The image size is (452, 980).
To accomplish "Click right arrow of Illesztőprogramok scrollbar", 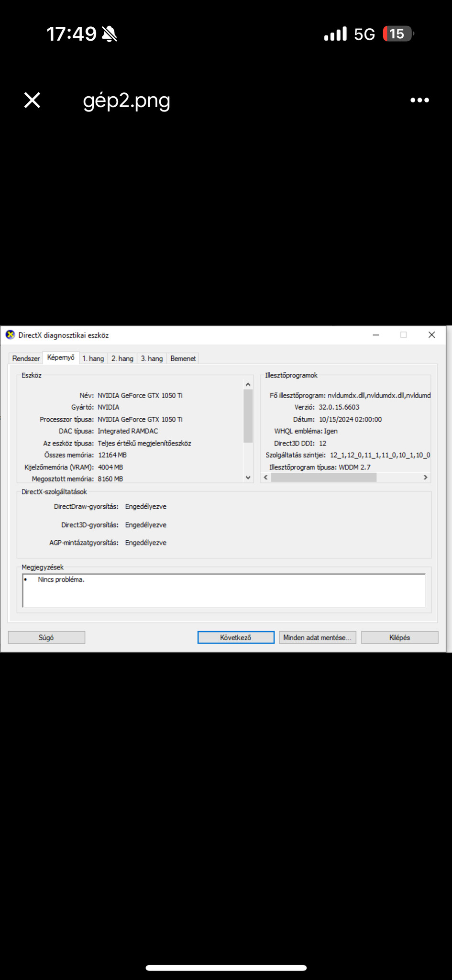I will tap(425, 478).
